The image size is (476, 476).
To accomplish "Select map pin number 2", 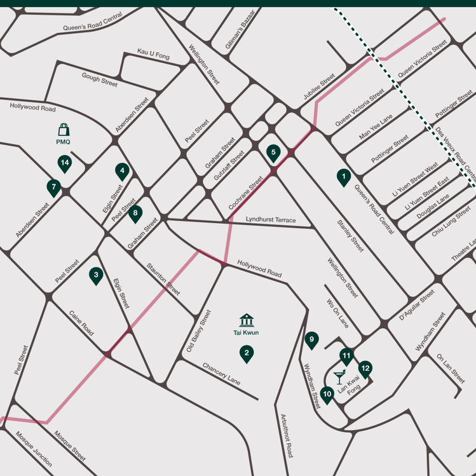I will 247,353.
